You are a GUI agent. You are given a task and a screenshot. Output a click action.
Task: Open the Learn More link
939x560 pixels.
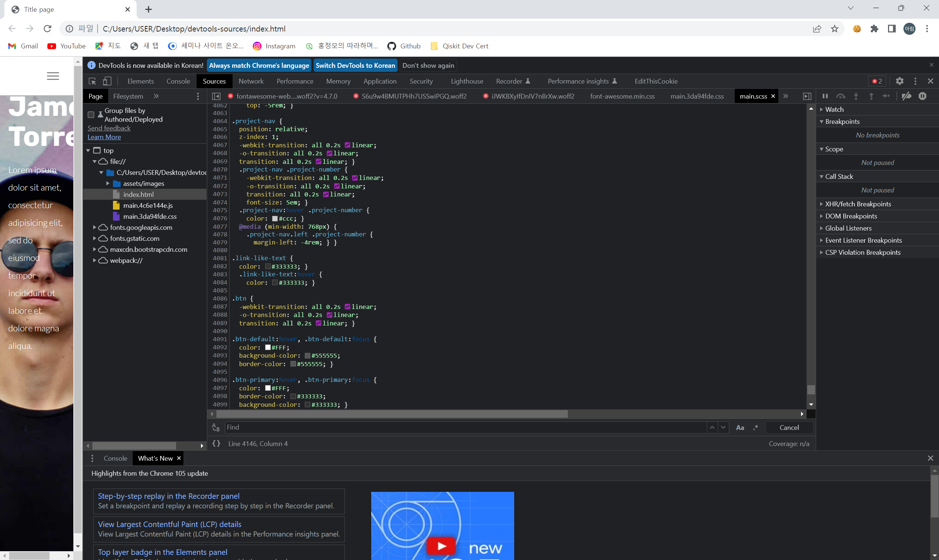pos(104,137)
